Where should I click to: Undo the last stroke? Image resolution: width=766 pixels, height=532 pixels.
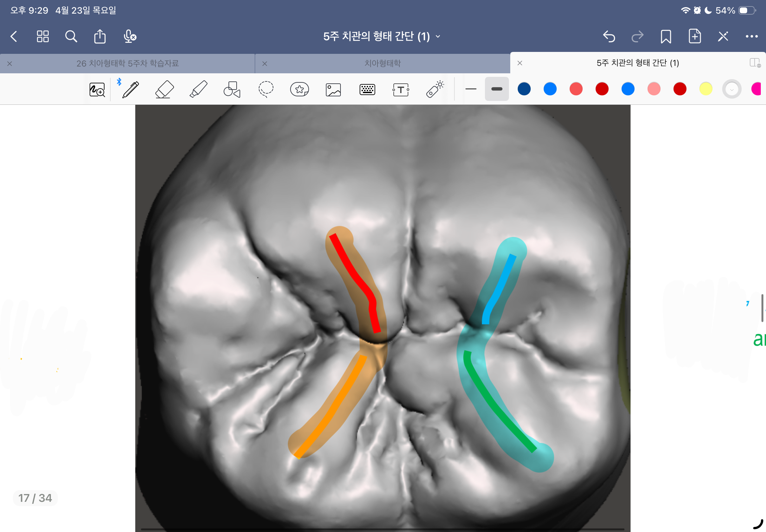click(609, 36)
